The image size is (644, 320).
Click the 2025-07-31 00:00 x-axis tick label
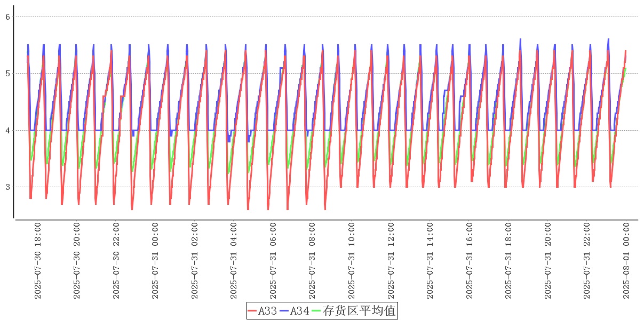[x=156, y=261]
